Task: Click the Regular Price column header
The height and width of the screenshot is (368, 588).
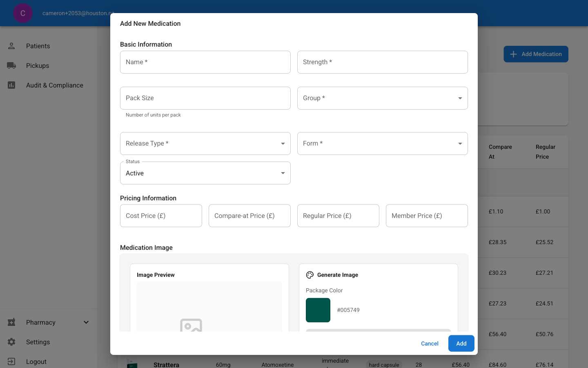Action: (546, 152)
